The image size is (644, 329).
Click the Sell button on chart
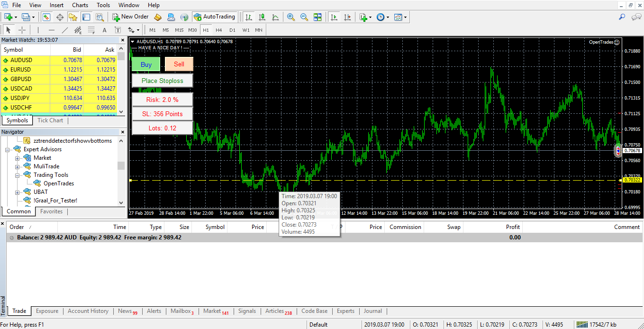(179, 64)
